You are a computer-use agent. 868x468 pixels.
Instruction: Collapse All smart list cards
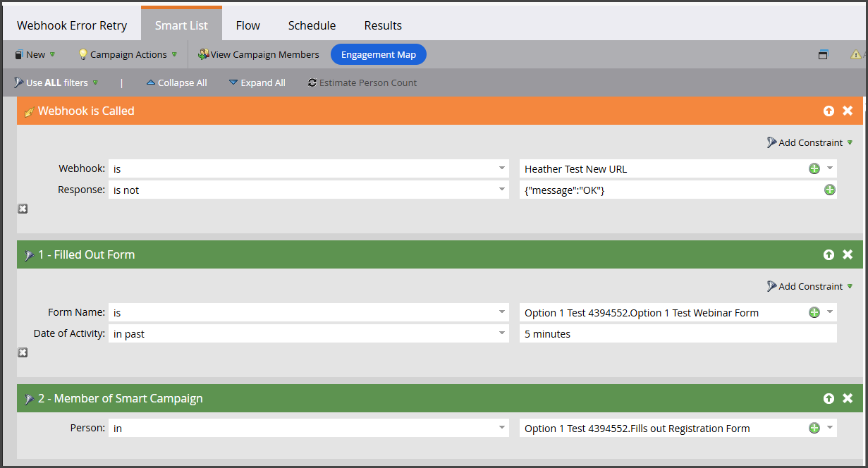176,82
